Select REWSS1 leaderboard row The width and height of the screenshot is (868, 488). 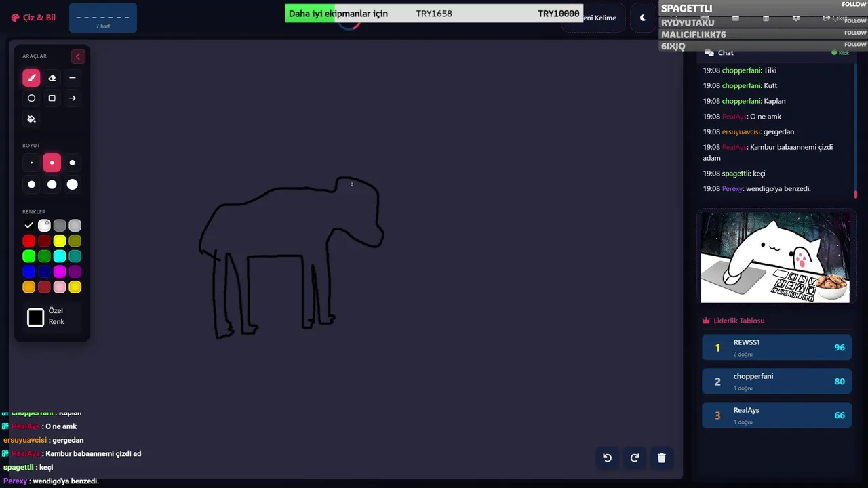tap(776, 348)
